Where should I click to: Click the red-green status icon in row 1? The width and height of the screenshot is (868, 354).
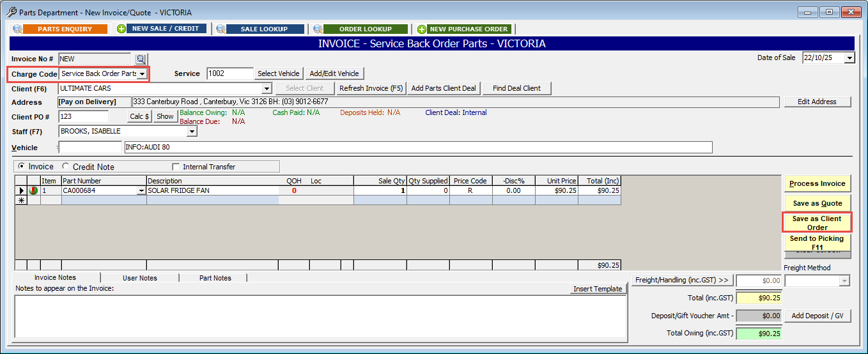pos(33,190)
